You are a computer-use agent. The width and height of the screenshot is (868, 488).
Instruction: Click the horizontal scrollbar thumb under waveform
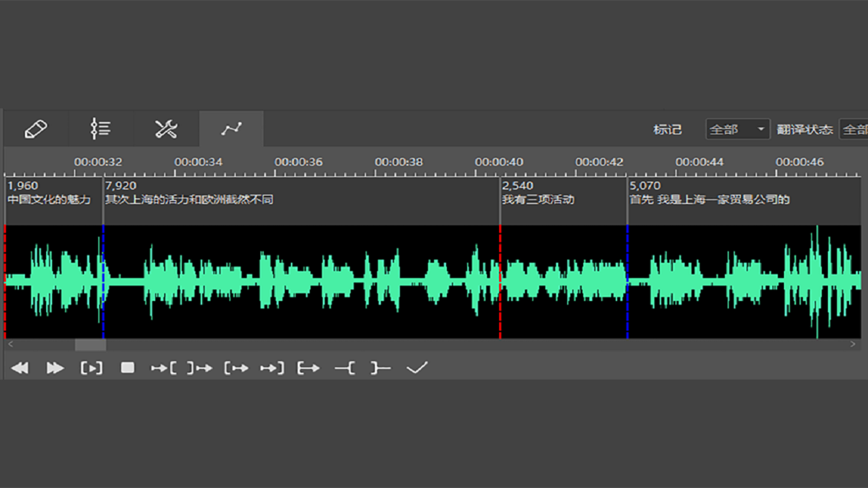point(90,345)
